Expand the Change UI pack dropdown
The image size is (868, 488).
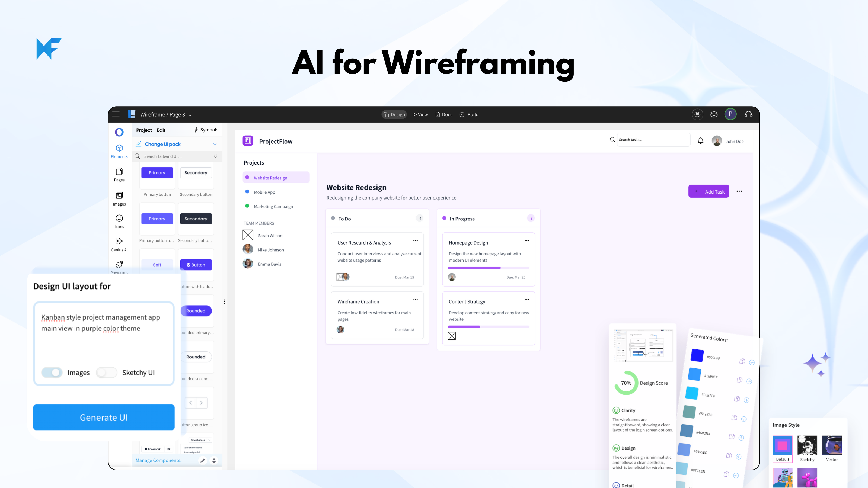(x=215, y=144)
